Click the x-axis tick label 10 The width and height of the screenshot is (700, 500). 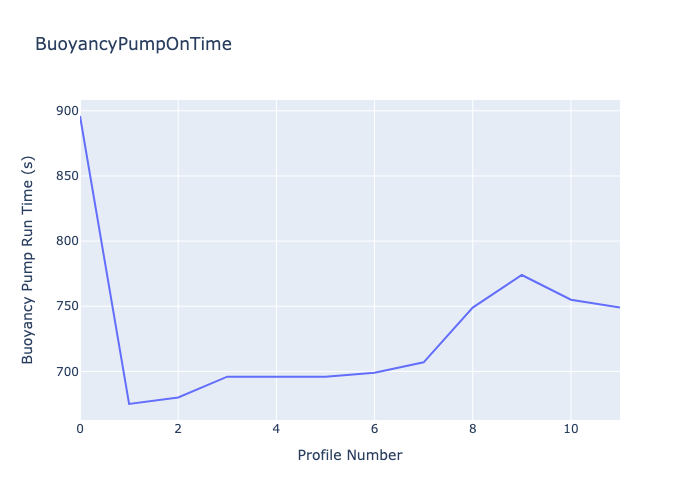coord(571,429)
